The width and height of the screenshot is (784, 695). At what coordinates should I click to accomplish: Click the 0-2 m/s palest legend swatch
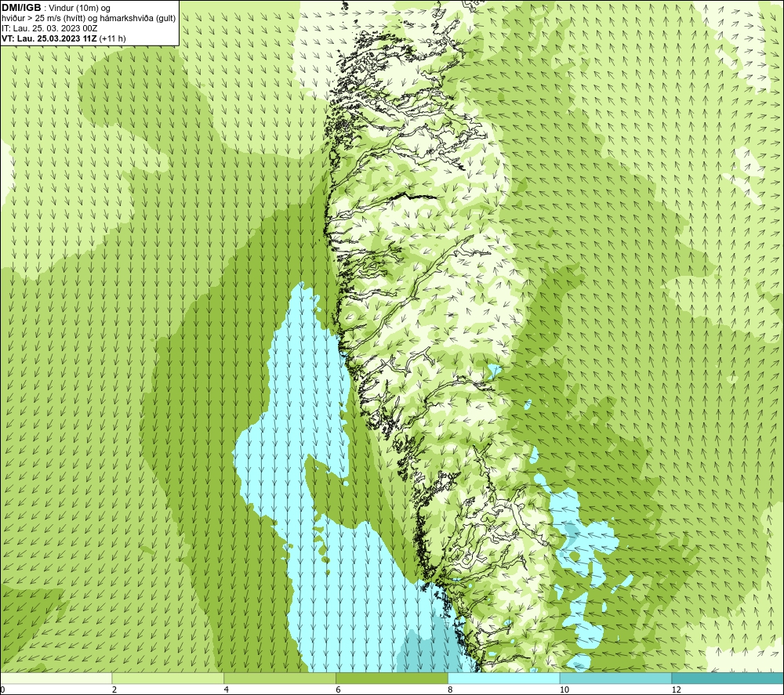tap(56, 678)
